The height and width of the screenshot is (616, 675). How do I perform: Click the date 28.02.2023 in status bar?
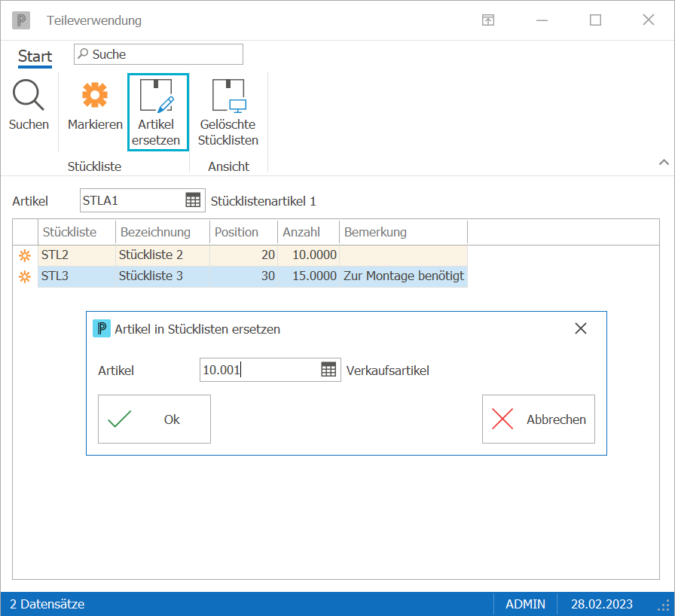[x=602, y=605]
